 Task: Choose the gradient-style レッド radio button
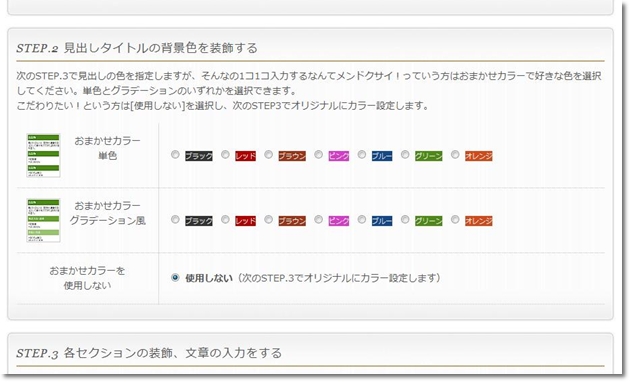pyautogui.click(x=225, y=220)
